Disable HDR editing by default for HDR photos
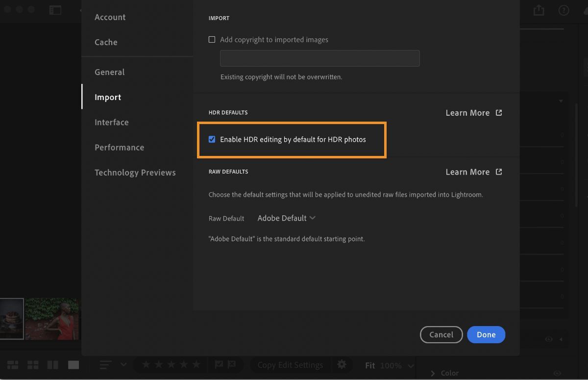588x380 pixels. click(x=212, y=139)
